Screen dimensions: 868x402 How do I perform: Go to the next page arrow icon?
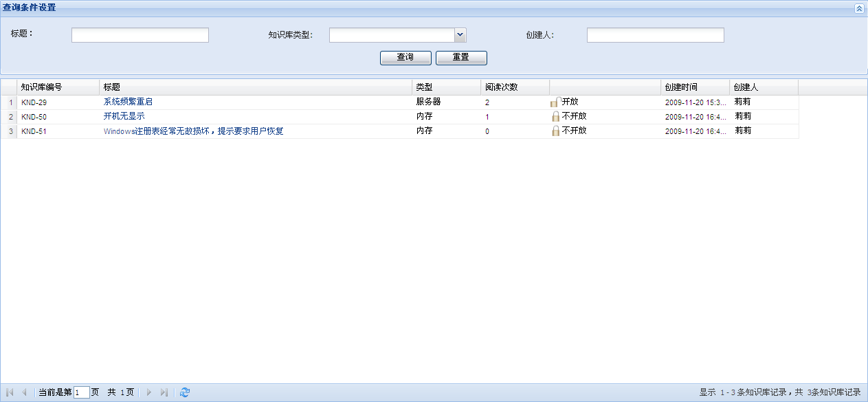point(148,392)
